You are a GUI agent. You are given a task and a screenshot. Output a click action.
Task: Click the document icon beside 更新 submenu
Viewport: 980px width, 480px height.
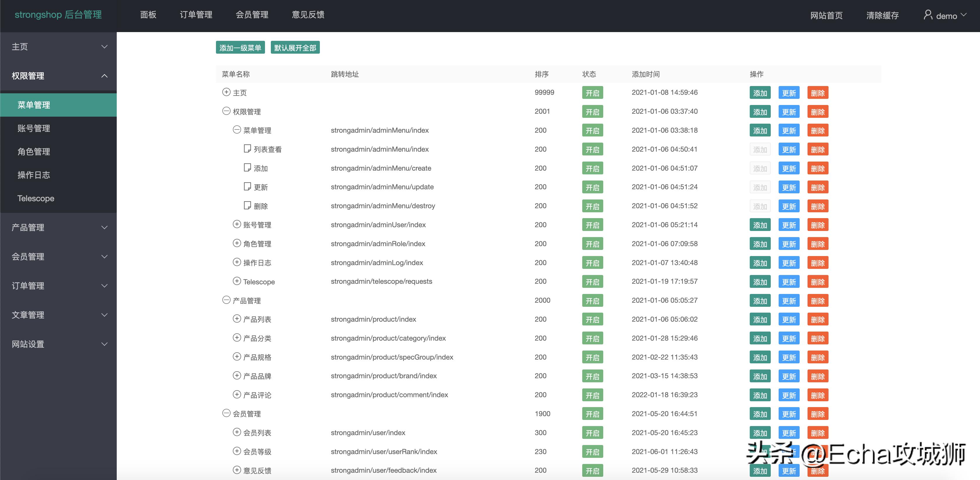(x=247, y=186)
